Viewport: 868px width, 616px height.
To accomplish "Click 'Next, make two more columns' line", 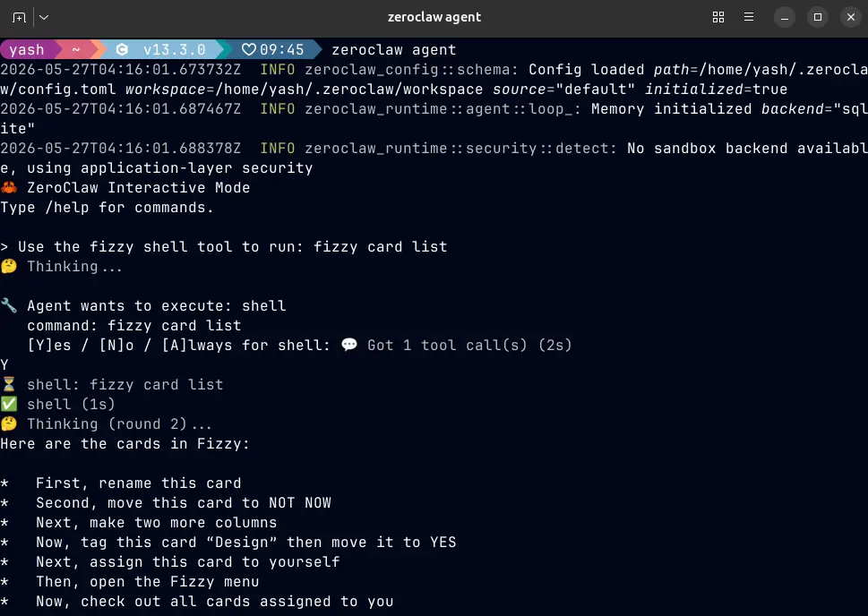I will [x=157, y=523].
